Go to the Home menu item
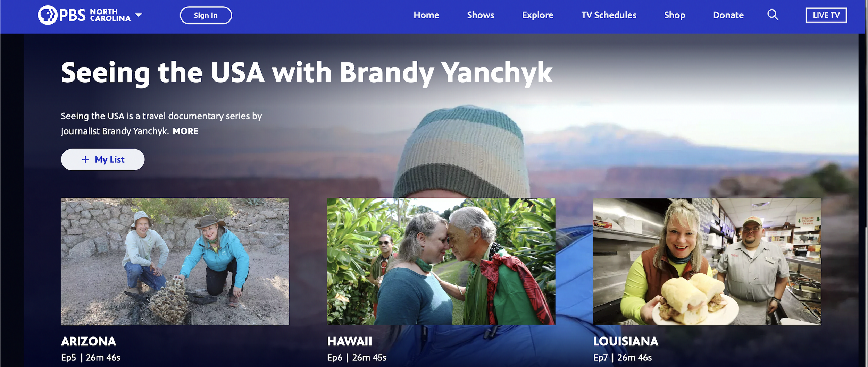 pyautogui.click(x=426, y=15)
